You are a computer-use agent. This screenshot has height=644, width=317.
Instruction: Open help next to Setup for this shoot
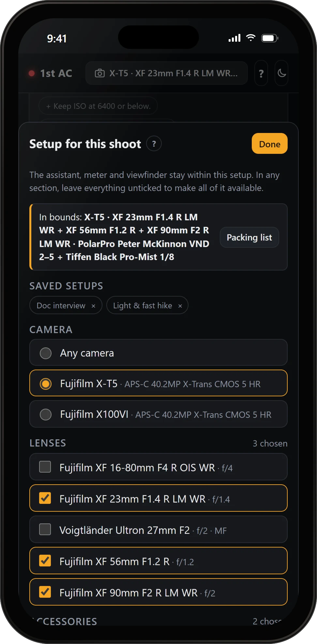(x=154, y=144)
